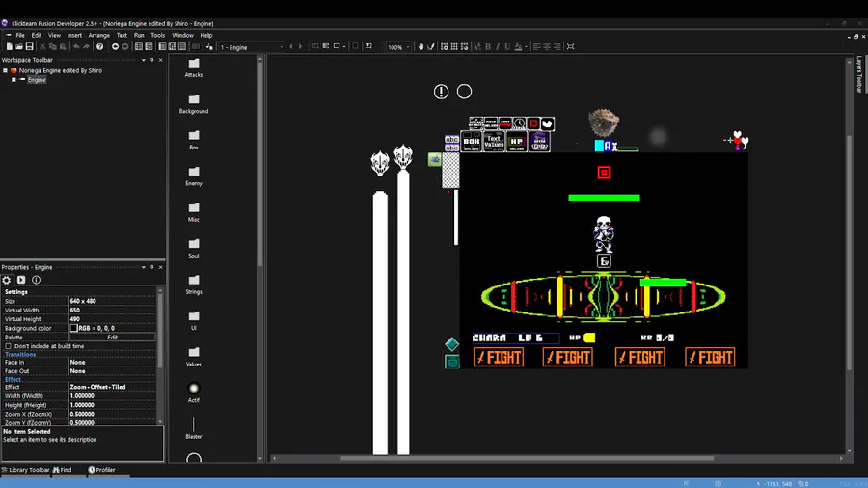Open the Strings folder in library
Viewport: 868px width, 488px height.
[194, 285]
